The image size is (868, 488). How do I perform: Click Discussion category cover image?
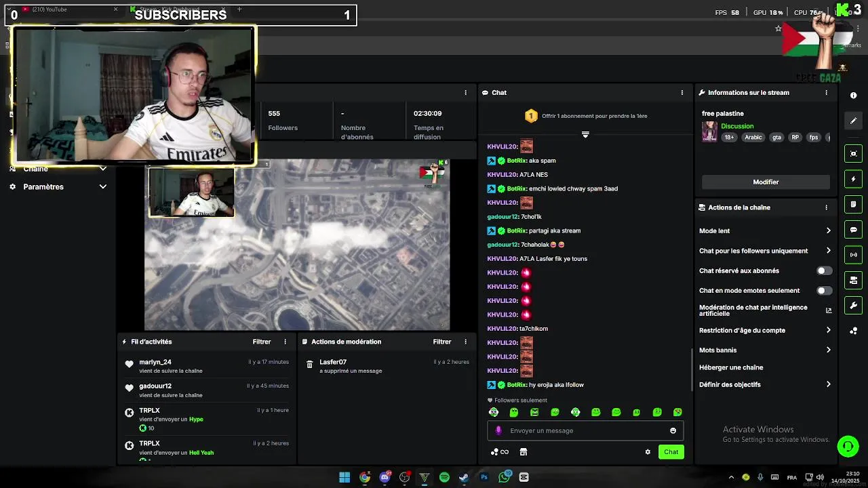(709, 131)
